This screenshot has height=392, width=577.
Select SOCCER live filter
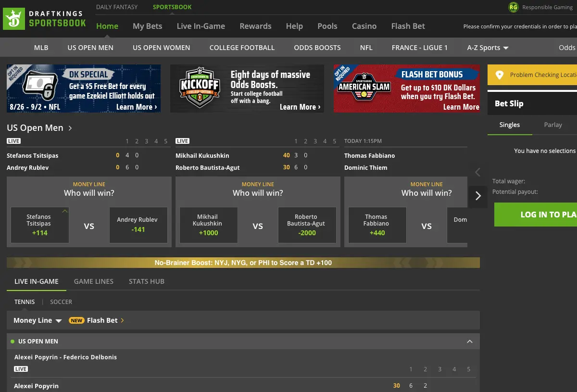click(61, 302)
